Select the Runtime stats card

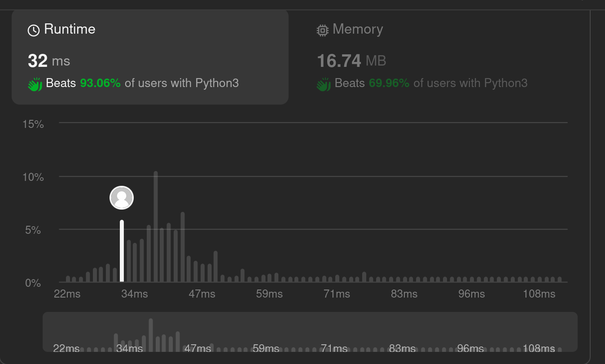click(150, 57)
